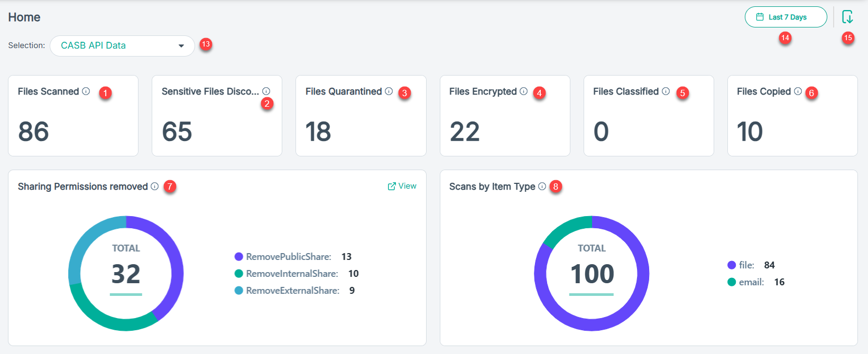Click the Files Copied value 10

tap(750, 132)
